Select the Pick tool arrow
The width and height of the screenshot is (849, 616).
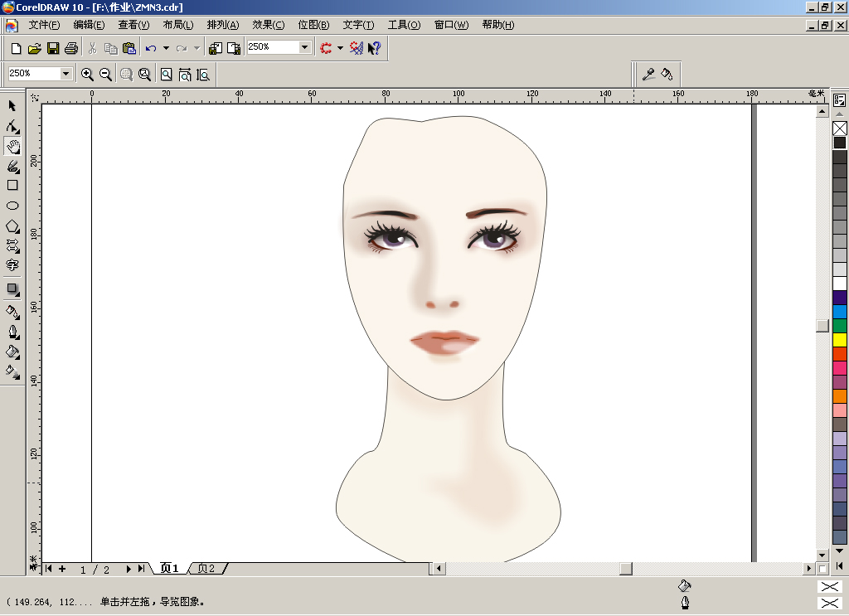click(x=12, y=105)
